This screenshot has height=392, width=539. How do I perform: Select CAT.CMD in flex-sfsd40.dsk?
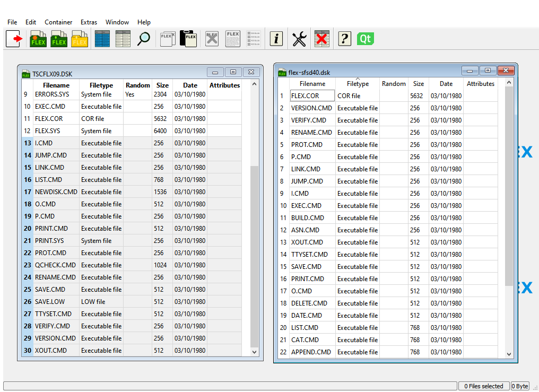tap(312, 340)
